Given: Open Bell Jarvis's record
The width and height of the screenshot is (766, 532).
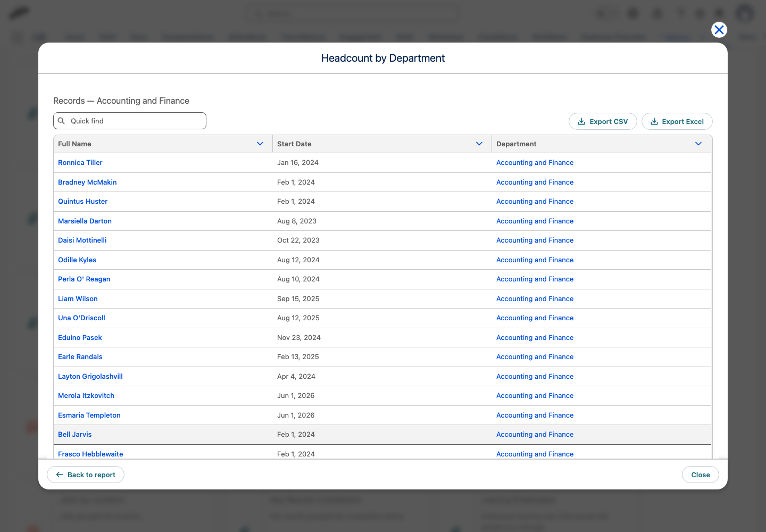Looking at the screenshot, I should [x=75, y=435].
